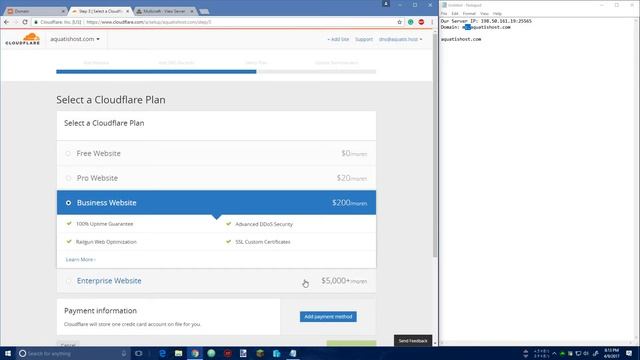Open Notepad File menu

[x=444, y=13]
